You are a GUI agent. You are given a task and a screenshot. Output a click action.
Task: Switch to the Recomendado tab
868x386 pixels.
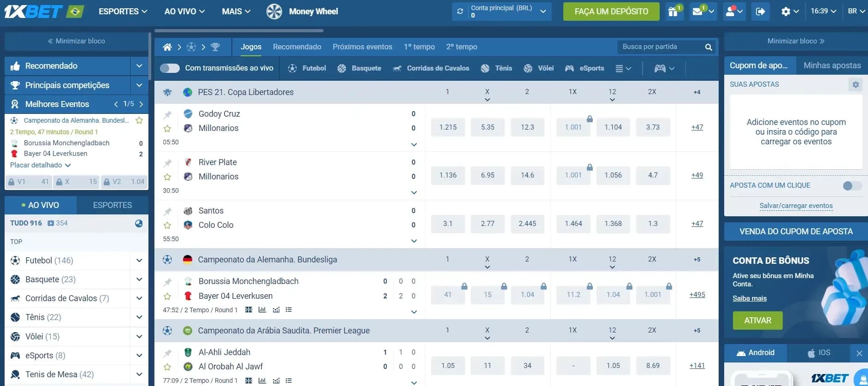(297, 47)
